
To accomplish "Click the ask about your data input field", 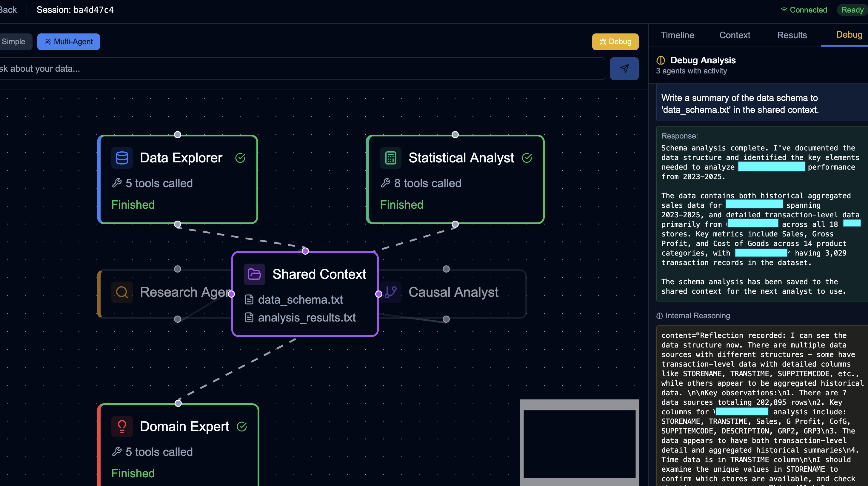I will click(300, 68).
